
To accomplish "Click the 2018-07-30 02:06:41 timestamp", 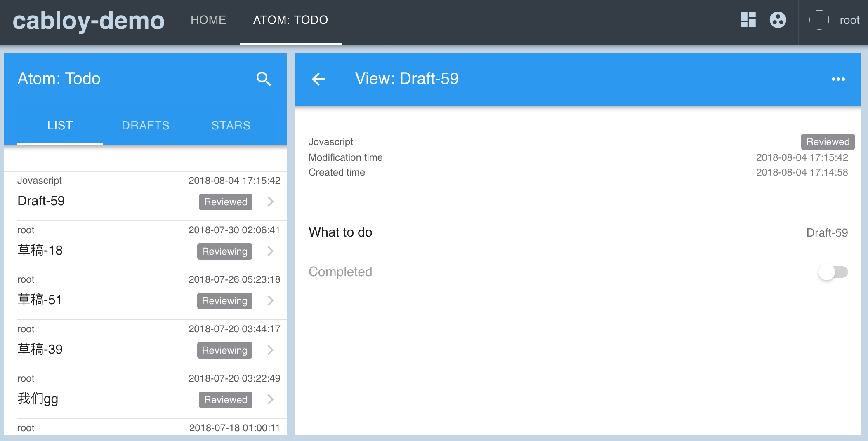I will click(234, 230).
